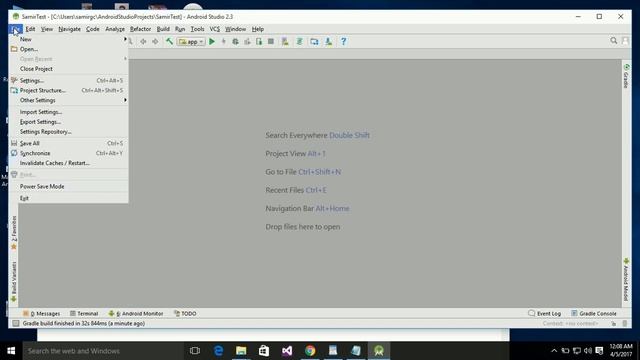
Task: Select Invalidate Caches / Restart...
Action: click(x=69, y=163)
